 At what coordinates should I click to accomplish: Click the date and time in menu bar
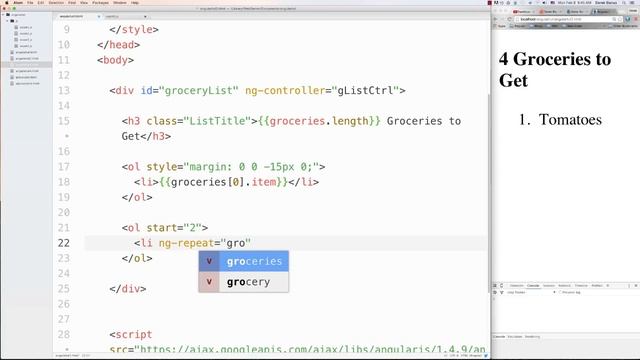coord(574,2)
